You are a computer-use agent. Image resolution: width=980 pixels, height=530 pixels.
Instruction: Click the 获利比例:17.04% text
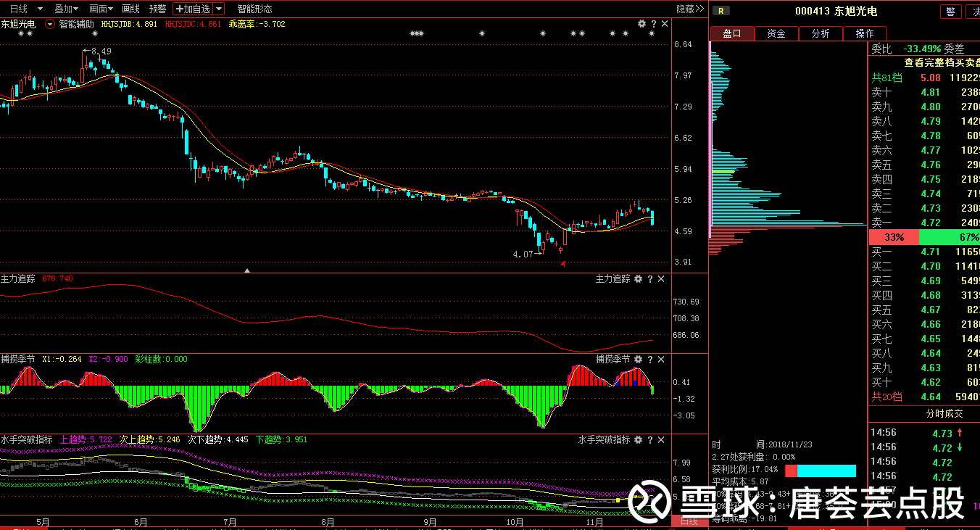tap(745, 469)
